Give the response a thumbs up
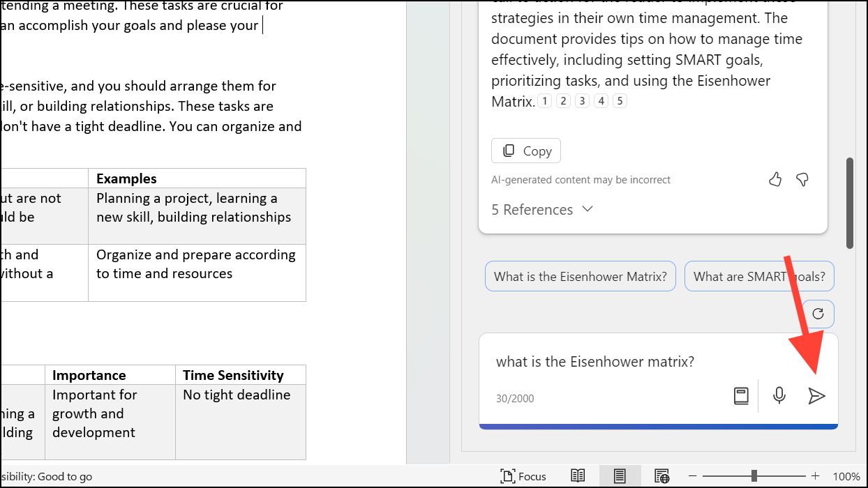The width and height of the screenshot is (868, 488). tap(775, 180)
